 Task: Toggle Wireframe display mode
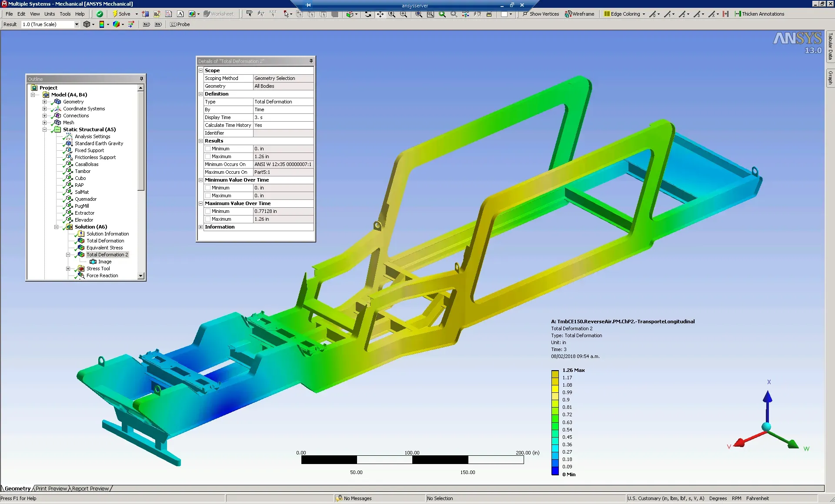pyautogui.click(x=580, y=14)
